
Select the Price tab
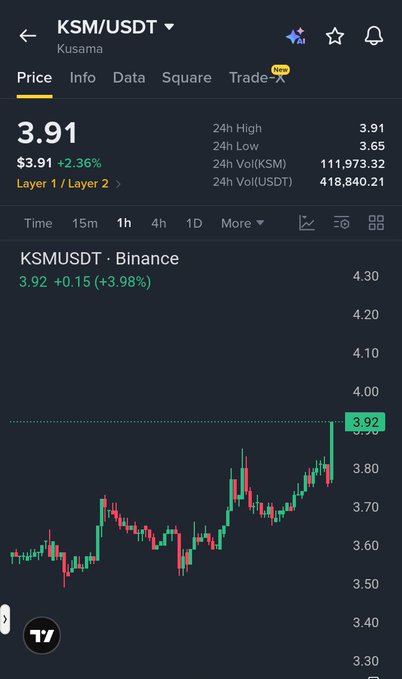(x=34, y=78)
